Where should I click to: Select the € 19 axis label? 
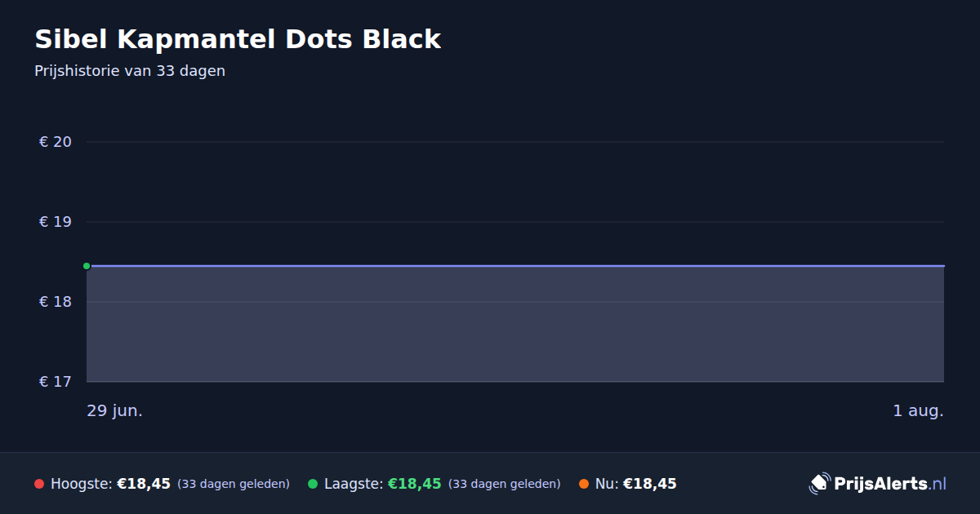[56, 222]
